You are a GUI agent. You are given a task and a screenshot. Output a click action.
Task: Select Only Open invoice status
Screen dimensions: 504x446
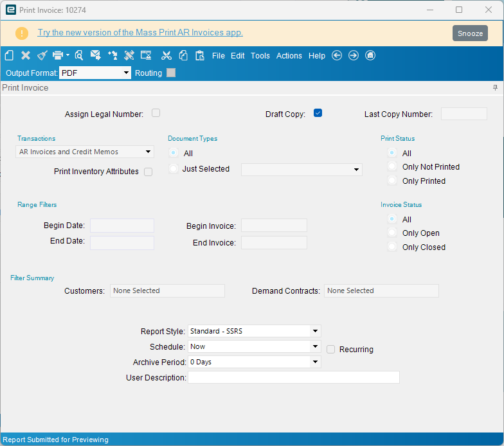(x=392, y=233)
